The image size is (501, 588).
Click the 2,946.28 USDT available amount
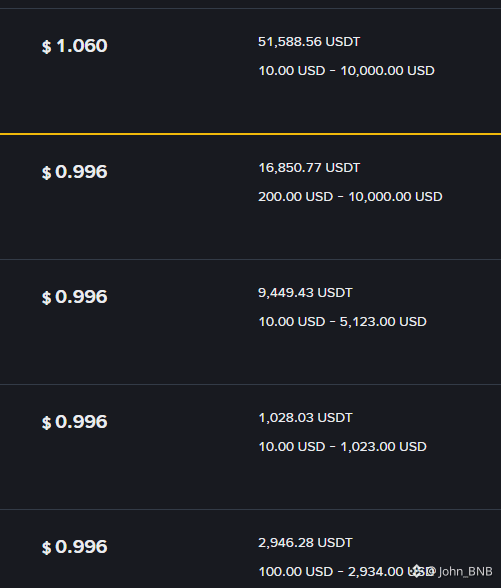pos(305,542)
